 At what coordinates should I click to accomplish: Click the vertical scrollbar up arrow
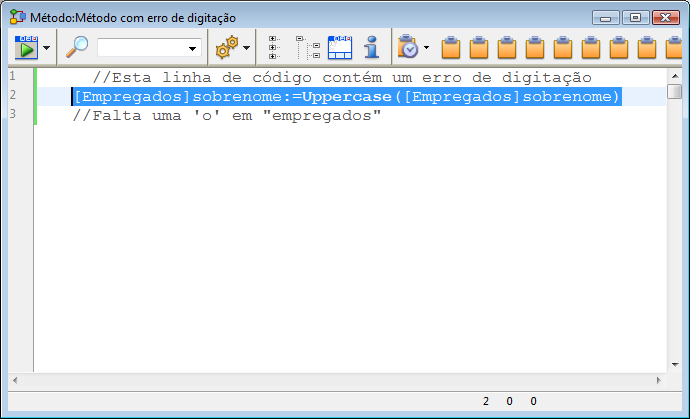tap(675, 77)
